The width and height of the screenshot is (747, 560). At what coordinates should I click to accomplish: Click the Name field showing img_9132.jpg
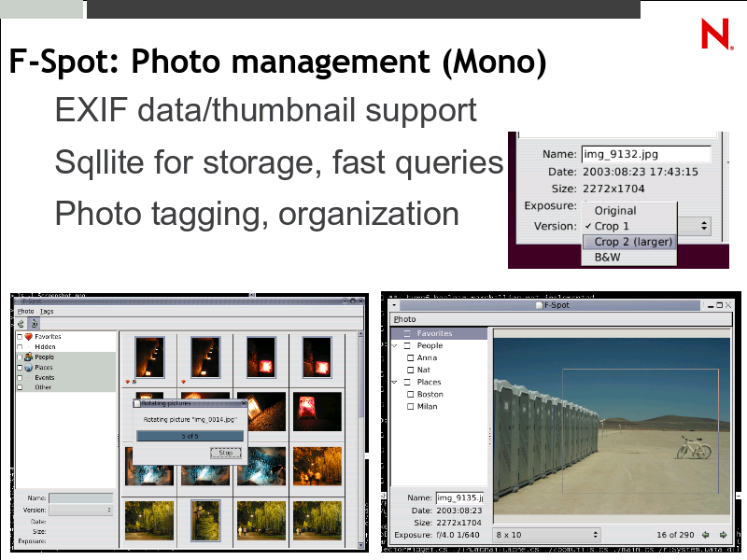click(x=645, y=154)
